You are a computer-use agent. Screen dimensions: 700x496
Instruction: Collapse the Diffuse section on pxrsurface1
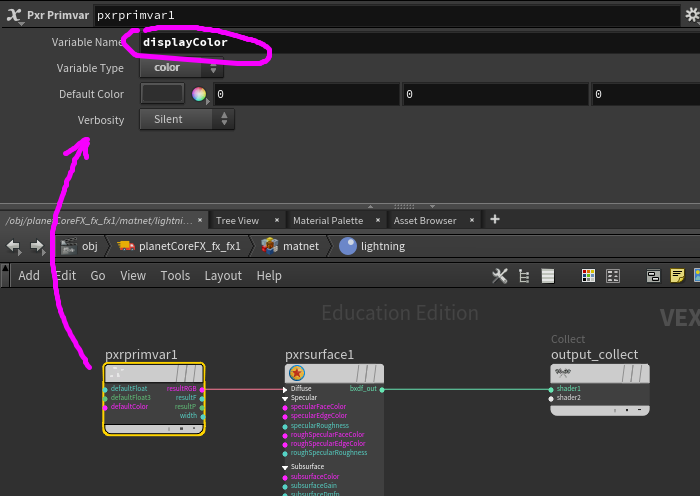pyautogui.click(x=285, y=389)
